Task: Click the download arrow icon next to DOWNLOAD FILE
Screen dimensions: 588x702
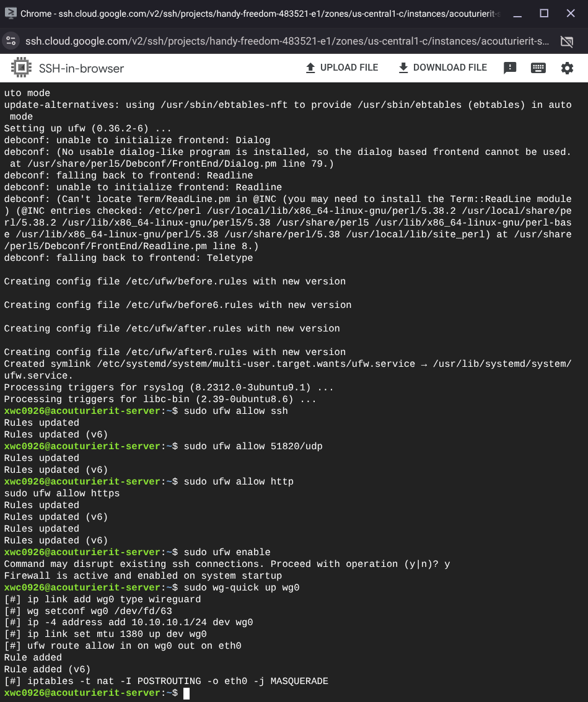Action: pyautogui.click(x=403, y=68)
